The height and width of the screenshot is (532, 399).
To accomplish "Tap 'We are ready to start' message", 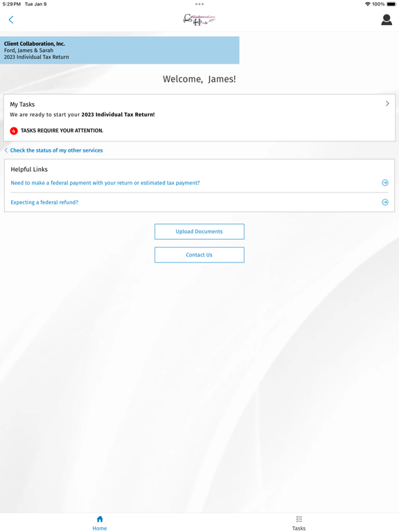I will click(82, 115).
